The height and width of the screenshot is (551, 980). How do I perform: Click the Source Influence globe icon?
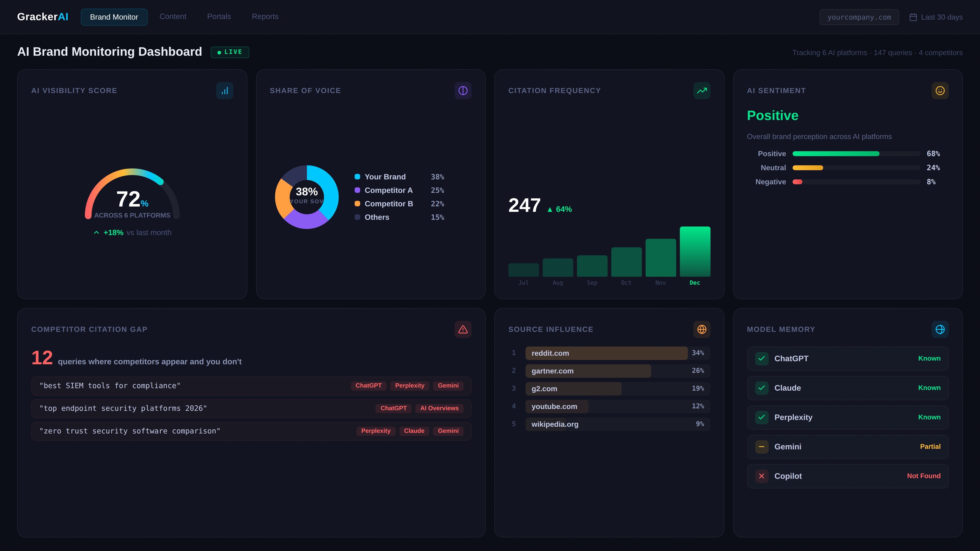pos(702,329)
